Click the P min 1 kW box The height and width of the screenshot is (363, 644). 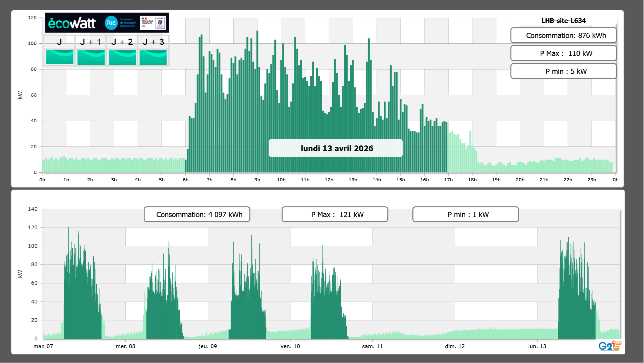(465, 214)
